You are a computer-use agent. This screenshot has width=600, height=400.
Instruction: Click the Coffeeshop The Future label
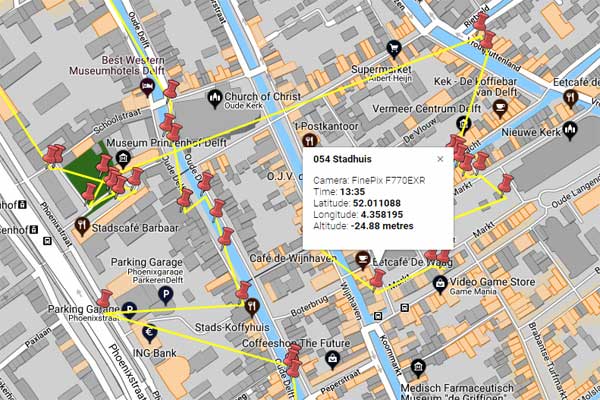[296, 343]
